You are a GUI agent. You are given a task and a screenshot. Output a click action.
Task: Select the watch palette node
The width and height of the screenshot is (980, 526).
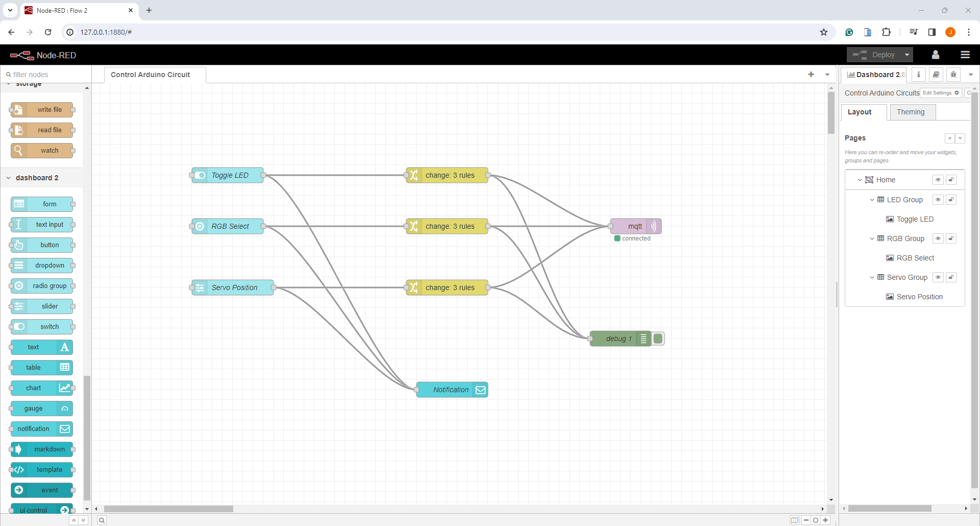[x=42, y=151]
